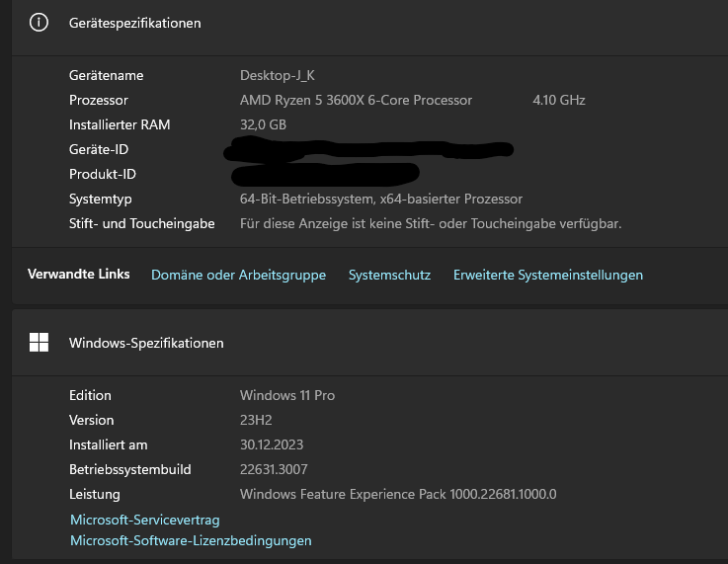Click the Prozessor label

(99, 100)
